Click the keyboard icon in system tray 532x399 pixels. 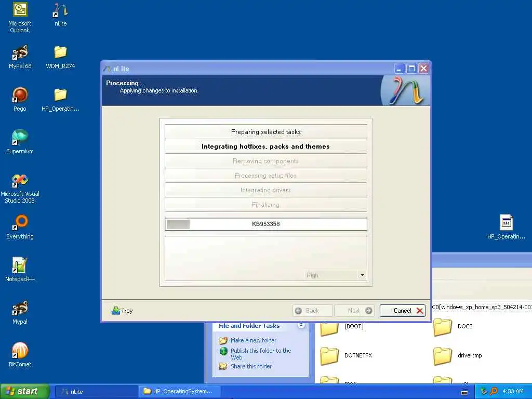point(464,392)
